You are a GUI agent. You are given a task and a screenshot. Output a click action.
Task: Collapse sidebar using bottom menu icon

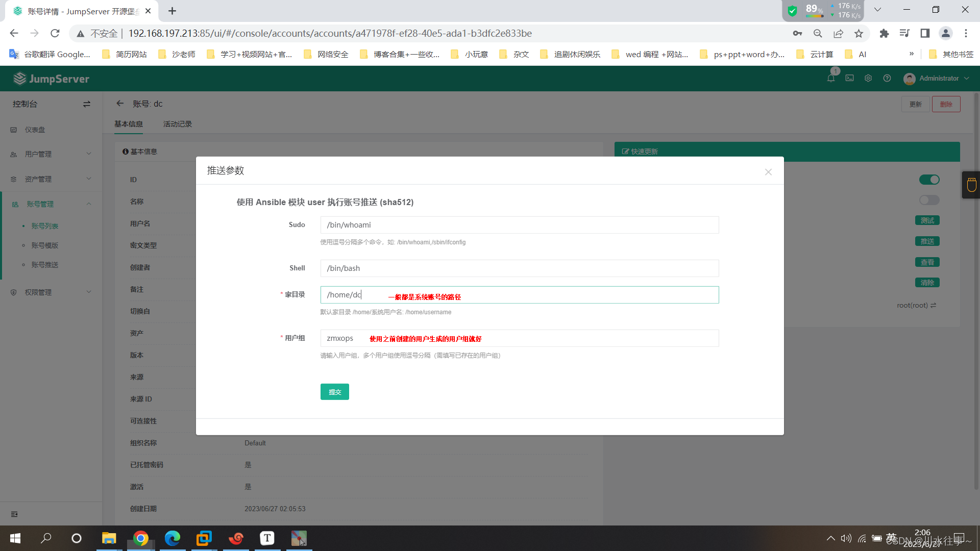click(x=14, y=514)
